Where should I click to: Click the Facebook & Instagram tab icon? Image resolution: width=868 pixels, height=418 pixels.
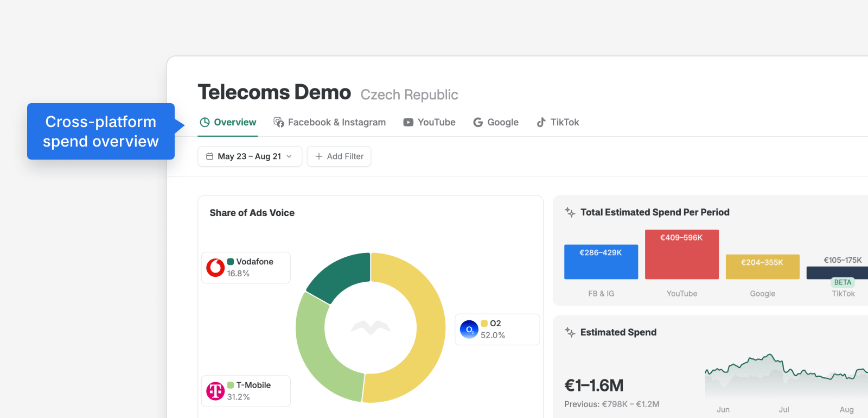click(279, 122)
